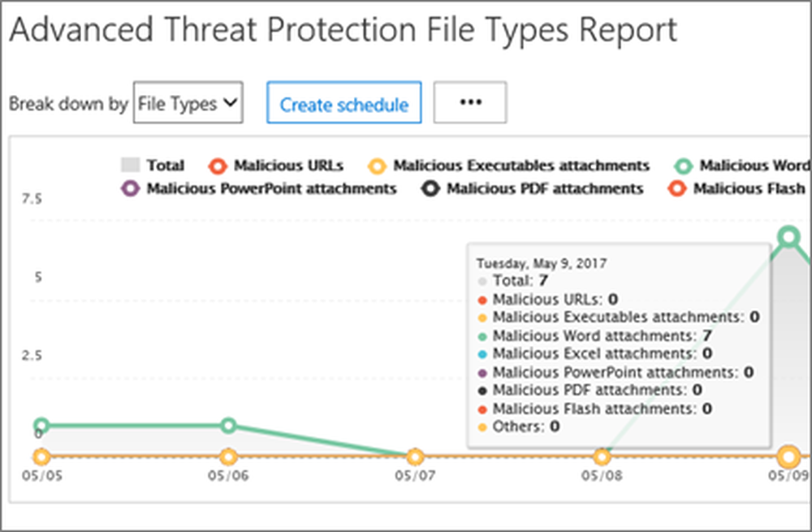Image resolution: width=812 pixels, height=532 pixels.
Task: Click the yellow Malicious Executables attachments legend icon
Action: (x=377, y=166)
